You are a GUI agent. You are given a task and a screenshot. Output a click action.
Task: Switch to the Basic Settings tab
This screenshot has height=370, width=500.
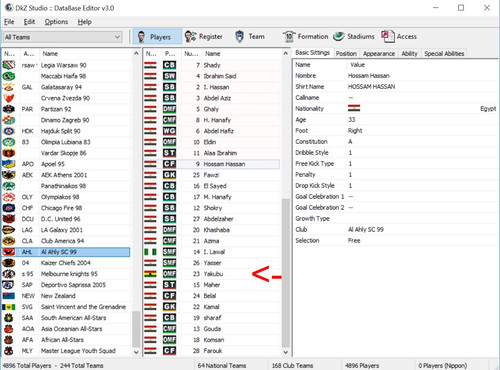pyautogui.click(x=312, y=53)
